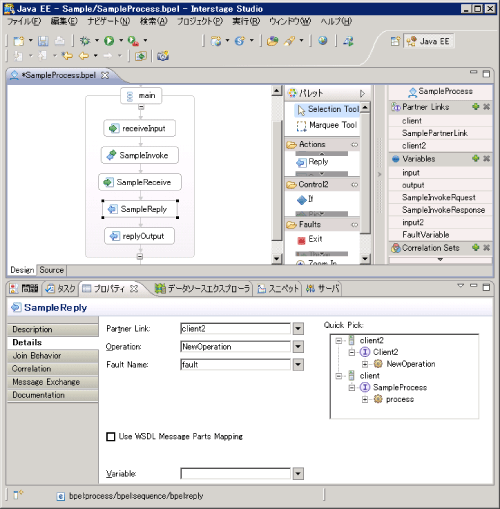The height and width of the screenshot is (509, 500).
Task: Expand the process tree node
Action: 365,399
